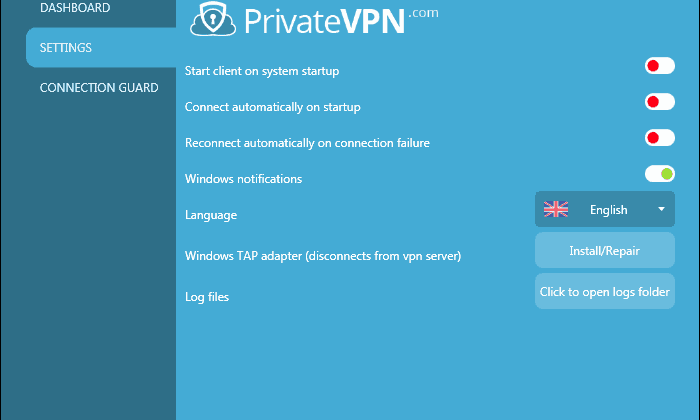Click the PrivateVPN shield cloud logo
Image resolution: width=700 pixels, height=420 pixels.
pos(213,19)
